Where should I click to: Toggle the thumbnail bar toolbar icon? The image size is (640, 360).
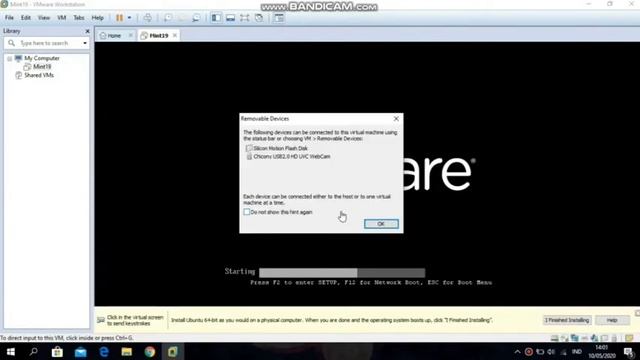click(231, 18)
